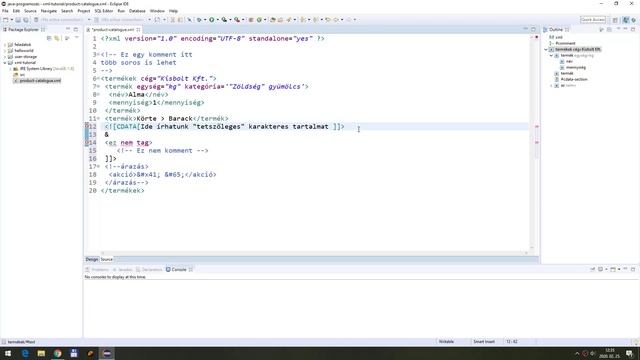Open File Explorer from the taskbar
The height and width of the screenshot is (360, 640).
41,353
